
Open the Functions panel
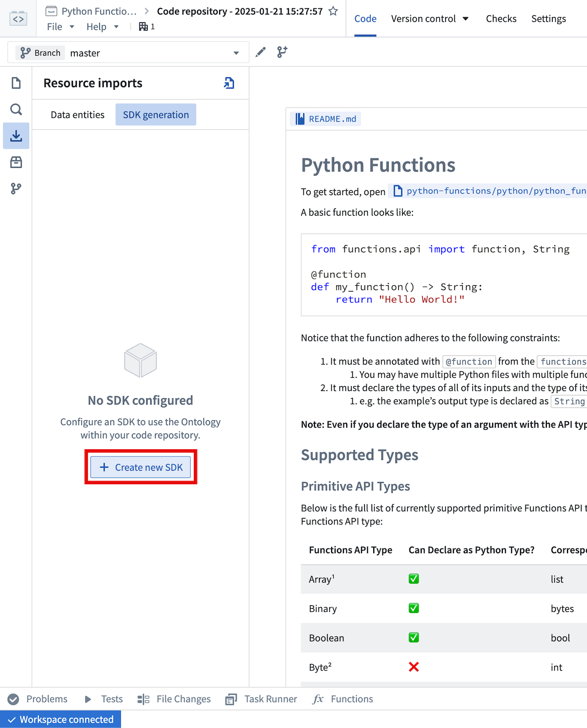tap(342, 699)
